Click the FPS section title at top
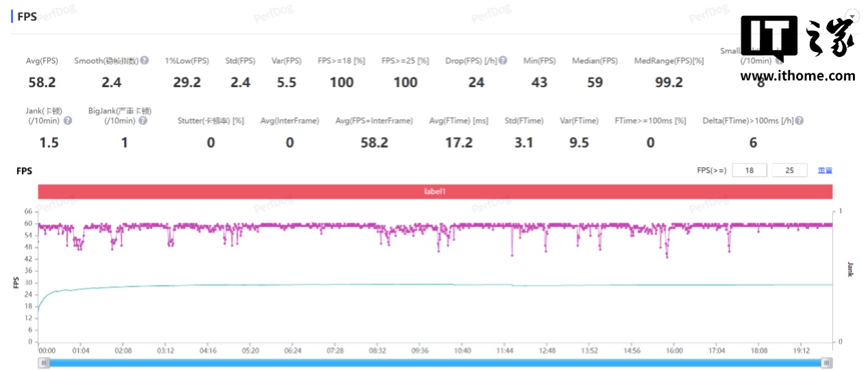The width and height of the screenshot is (868, 370). 27,16
